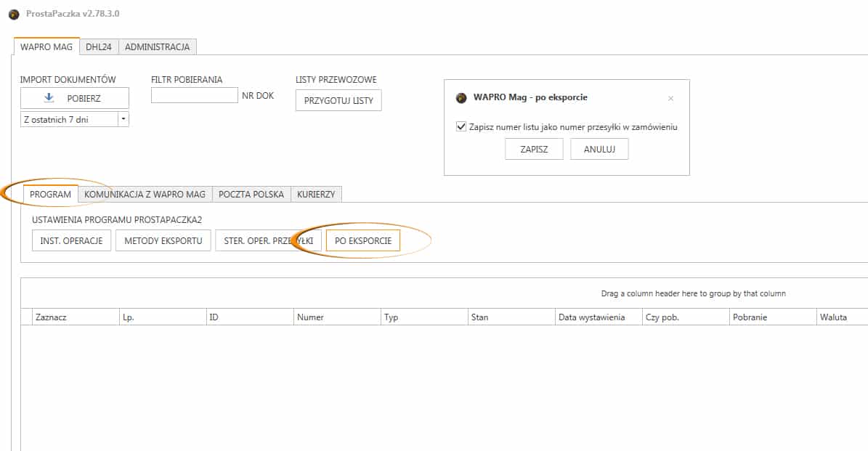Click the ProstaPaczka v2.78.3.0 title text

73,14
